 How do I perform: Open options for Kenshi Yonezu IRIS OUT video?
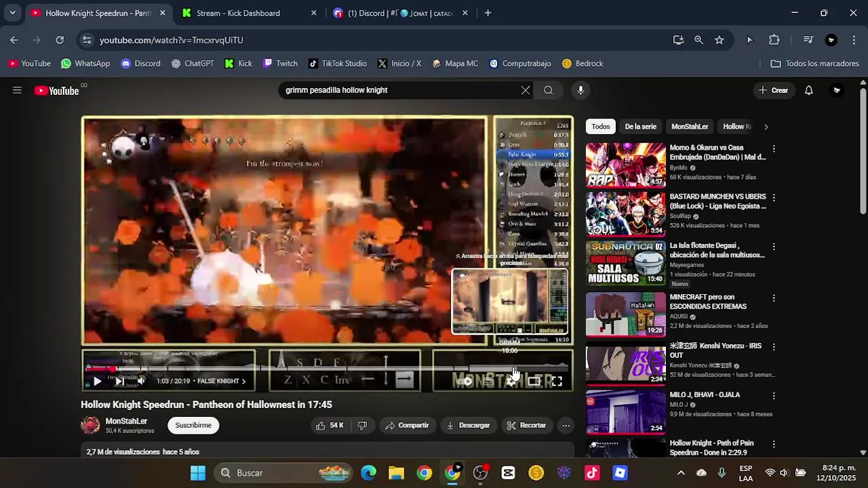774,347
